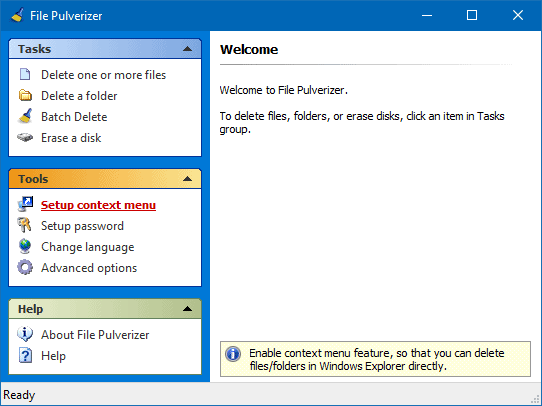Click the folder icon next to Delete a folder
542x406 pixels.
25,96
